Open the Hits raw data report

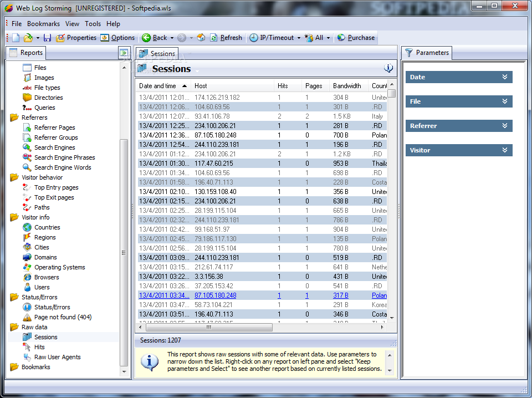coord(34,347)
